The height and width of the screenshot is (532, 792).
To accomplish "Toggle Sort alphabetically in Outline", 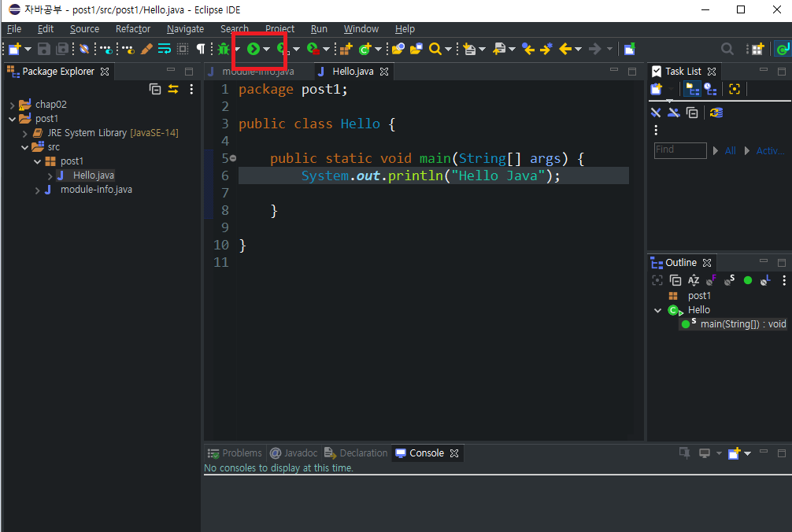I will coord(694,280).
